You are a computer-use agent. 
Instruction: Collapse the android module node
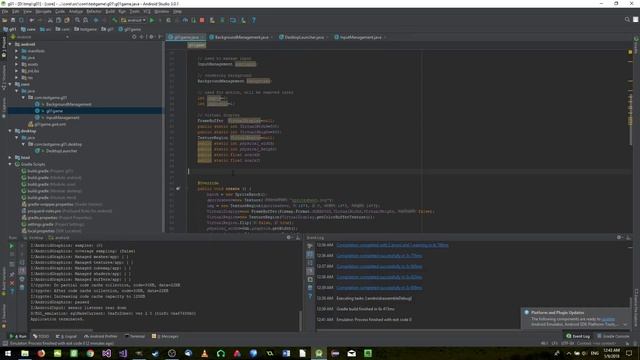[x=10, y=44]
